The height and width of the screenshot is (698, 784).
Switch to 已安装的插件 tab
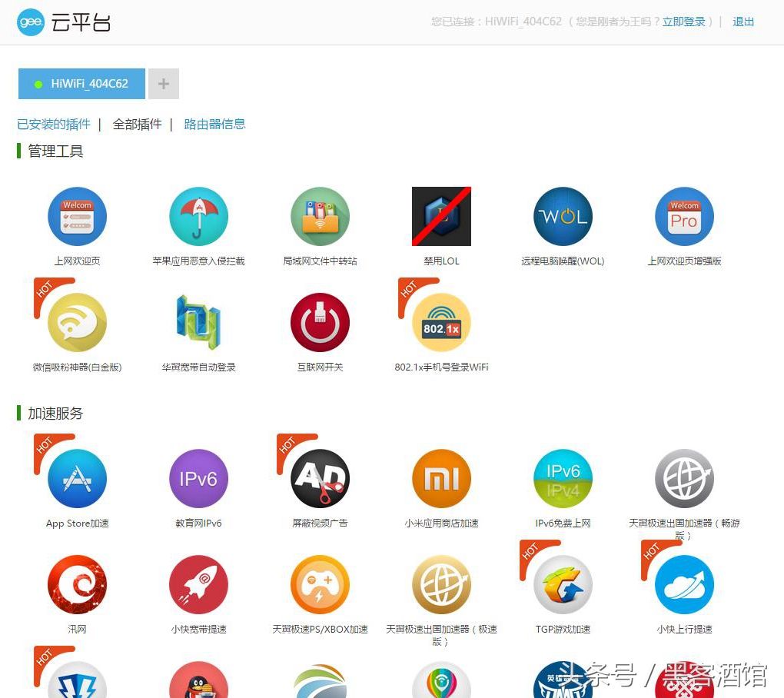54,124
